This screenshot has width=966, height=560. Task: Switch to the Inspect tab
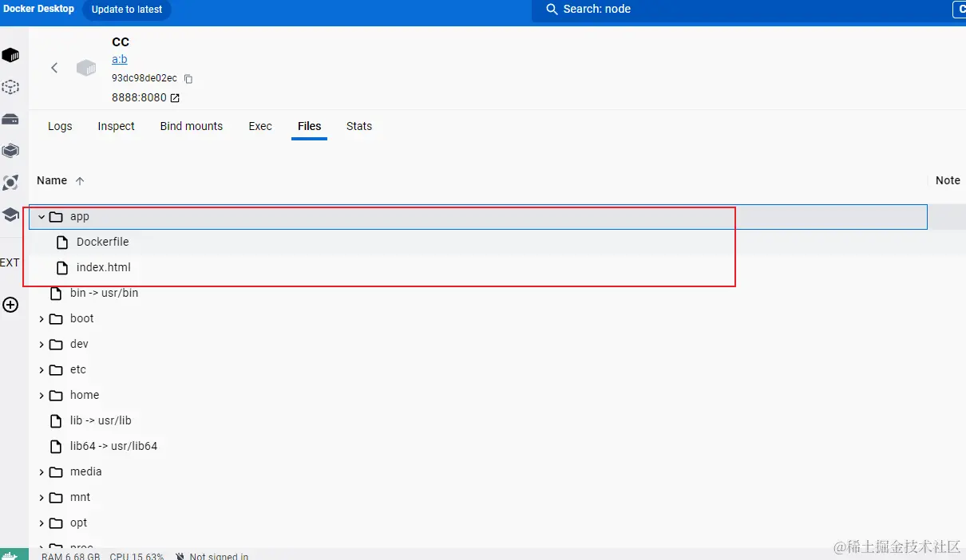coord(116,126)
